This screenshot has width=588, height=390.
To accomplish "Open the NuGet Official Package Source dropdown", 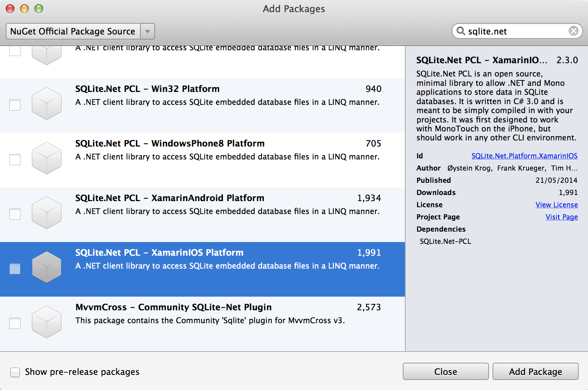I will tap(73, 32).
